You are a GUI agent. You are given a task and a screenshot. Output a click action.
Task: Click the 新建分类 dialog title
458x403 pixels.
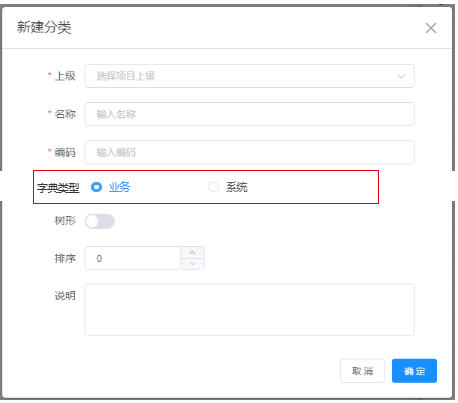pos(44,27)
